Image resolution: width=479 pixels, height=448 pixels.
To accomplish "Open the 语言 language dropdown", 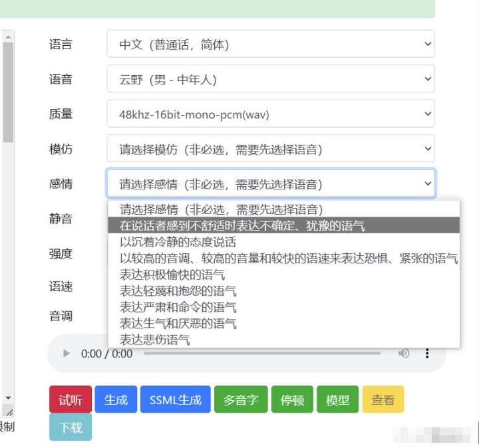I will (271, 44).
